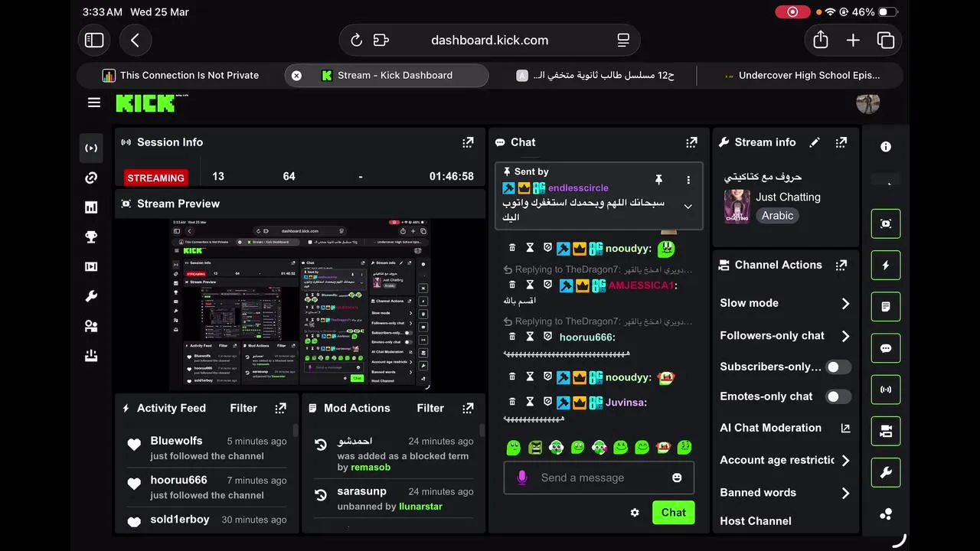Toggle Chat bubble widget in right sidebar
Image resolution: width=980 pixels, height=551 pixels.
886,348
